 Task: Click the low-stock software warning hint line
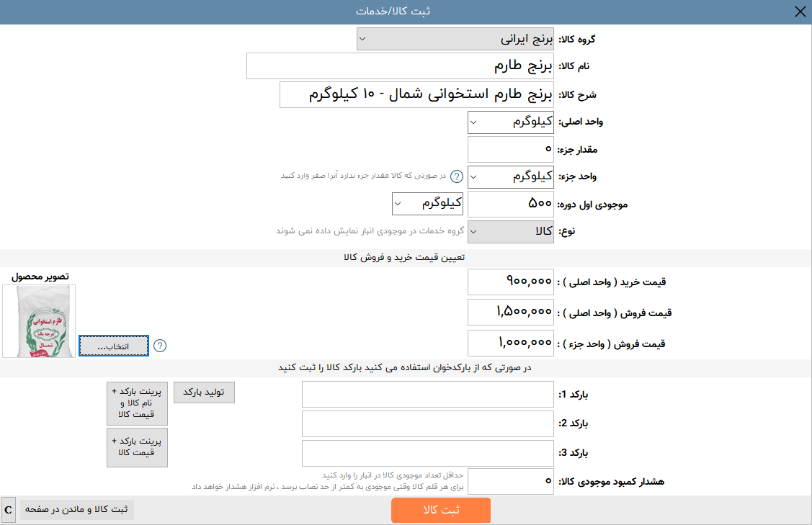[327, 487]
